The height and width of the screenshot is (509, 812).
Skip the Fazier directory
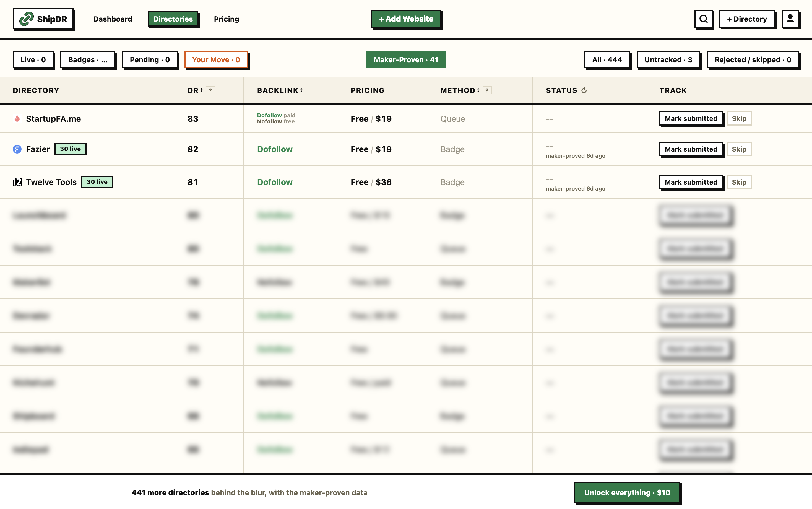pos(739,149)
